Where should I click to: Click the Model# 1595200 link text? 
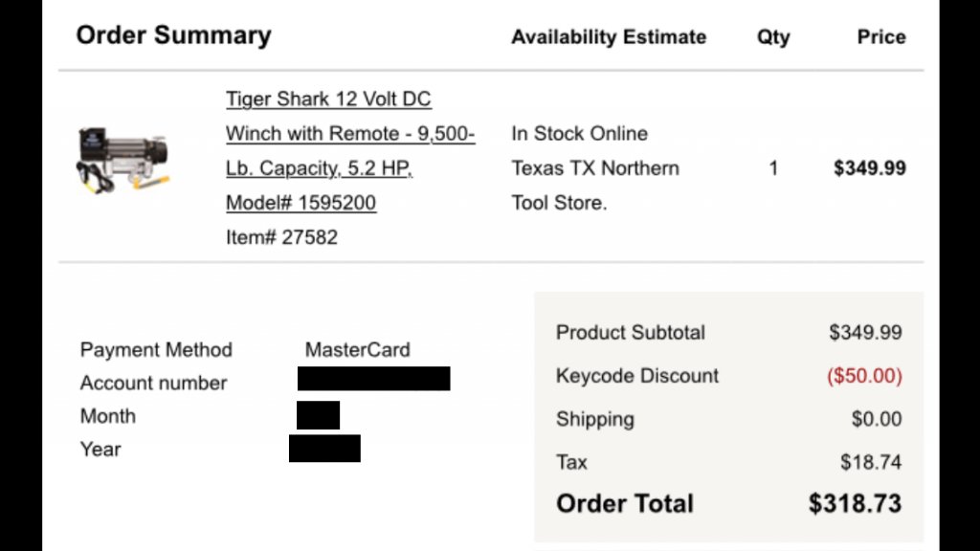click(301, 203)
